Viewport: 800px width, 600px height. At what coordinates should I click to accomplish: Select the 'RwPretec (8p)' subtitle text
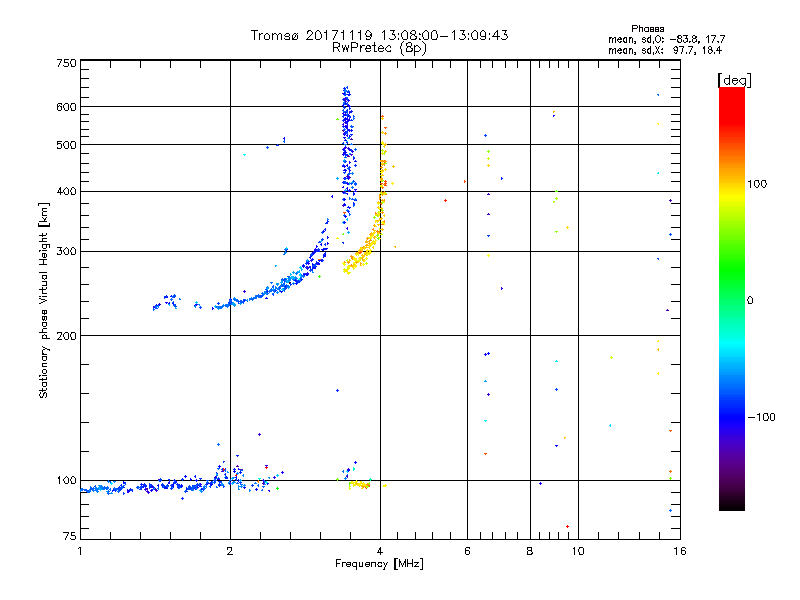(x=379, y=48)
